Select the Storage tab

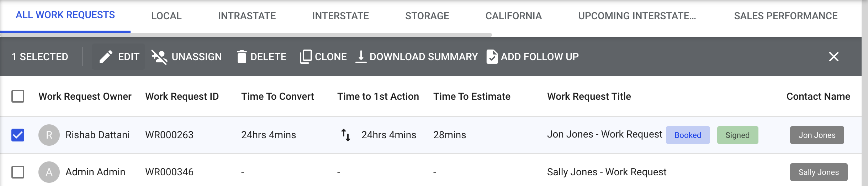427,16
